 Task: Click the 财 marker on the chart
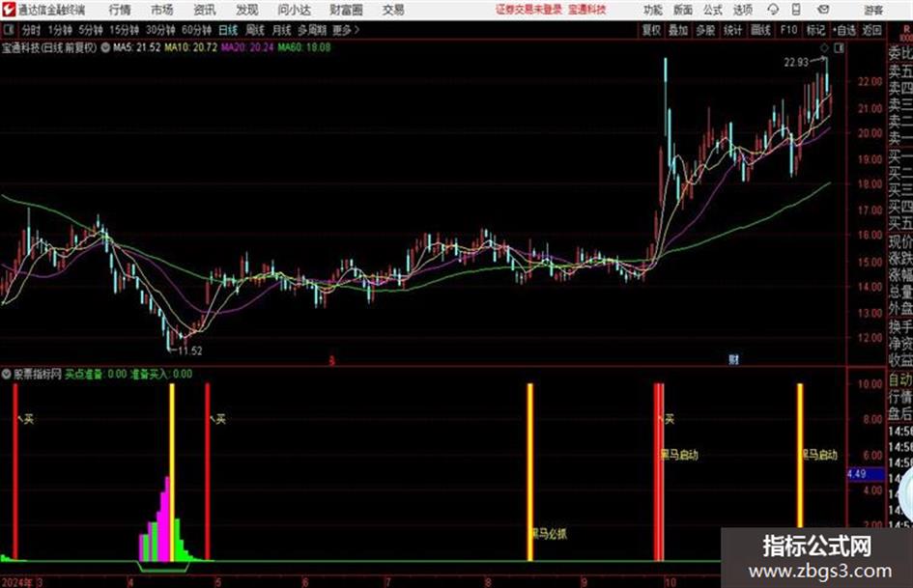pos(733,360)
